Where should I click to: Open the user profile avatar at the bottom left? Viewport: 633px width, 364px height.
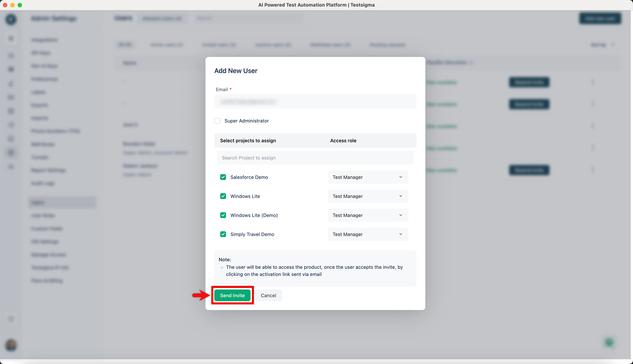(x=11, y=345)
